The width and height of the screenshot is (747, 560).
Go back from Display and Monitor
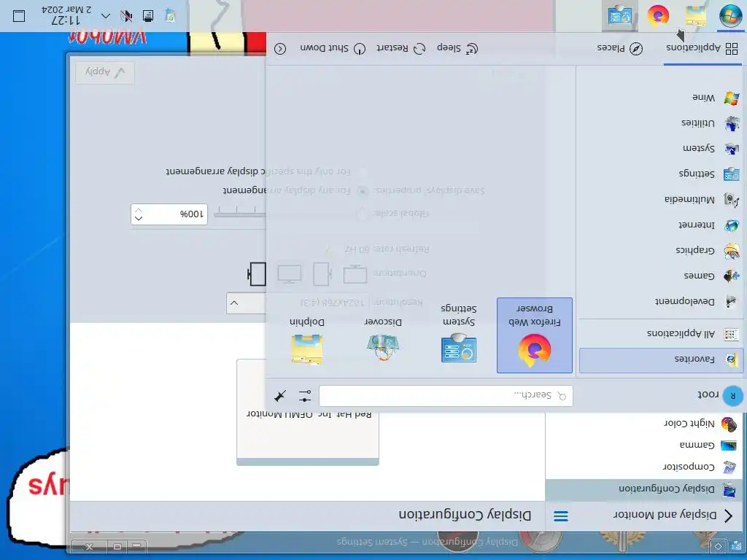pyautogui.click(x=729, y=516)
